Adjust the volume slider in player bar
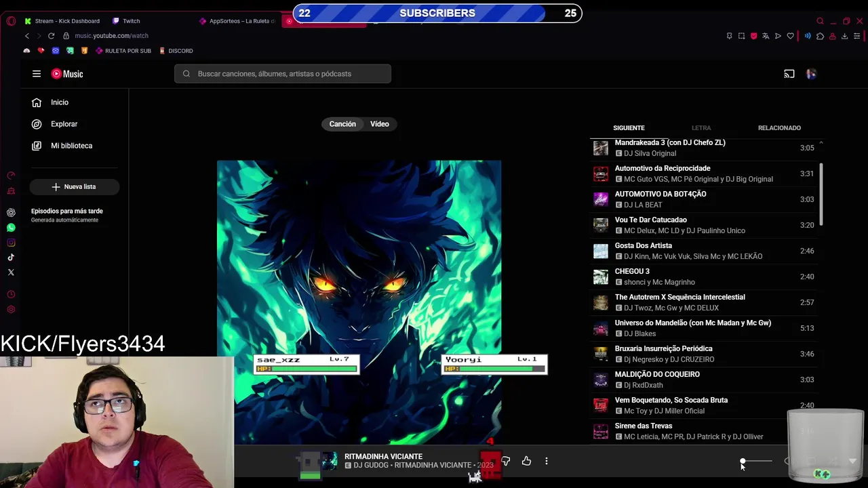 coord(756,461)
